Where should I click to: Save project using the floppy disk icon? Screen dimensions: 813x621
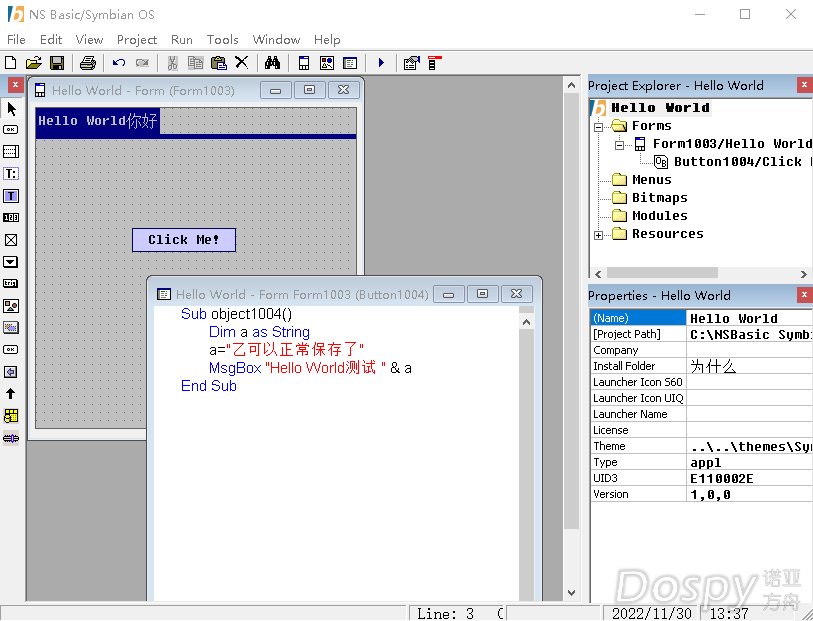pos(57,63)
